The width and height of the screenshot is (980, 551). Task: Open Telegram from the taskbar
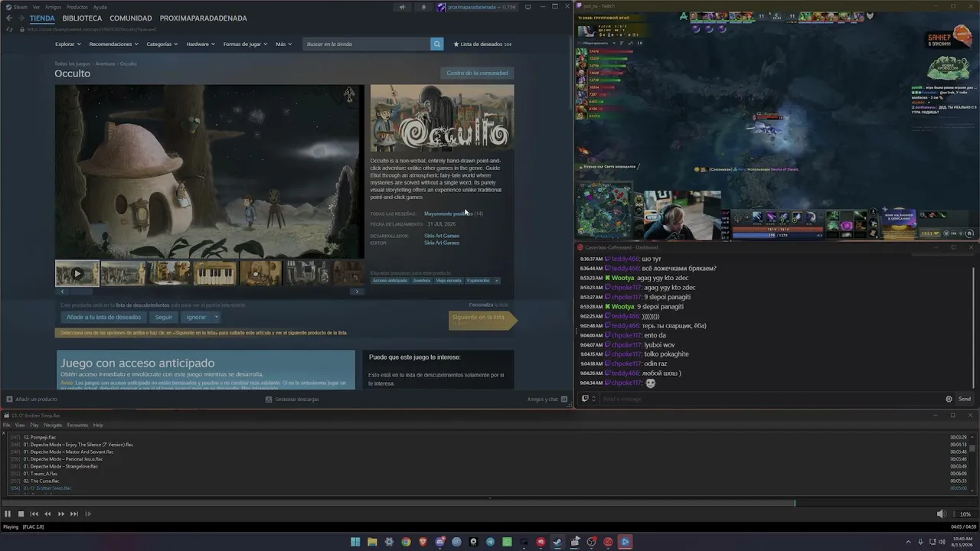click(x=490, y=542)
